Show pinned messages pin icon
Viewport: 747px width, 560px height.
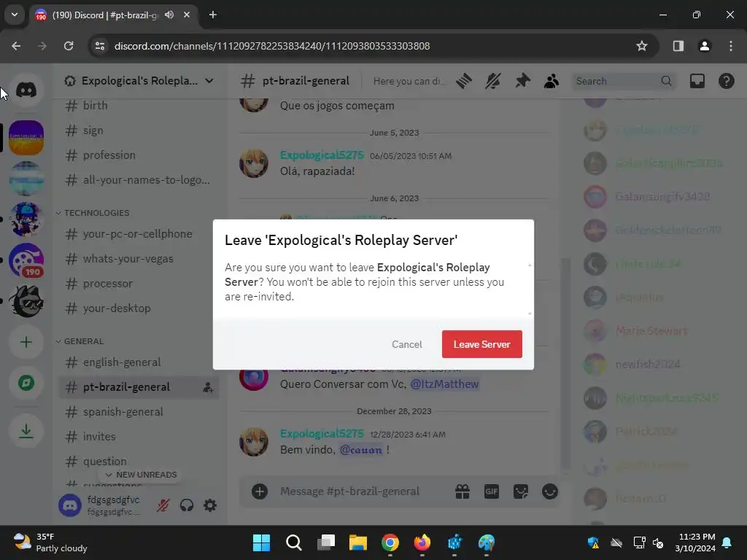click(522, 81)
